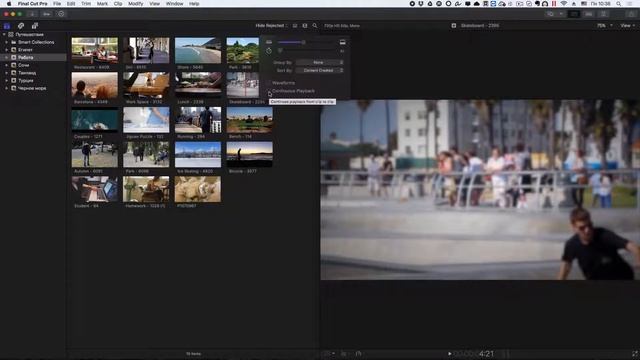640x360 pixels.
Task: Open the retime speedometer icon below viewer
Action: (x=358, y=354)
